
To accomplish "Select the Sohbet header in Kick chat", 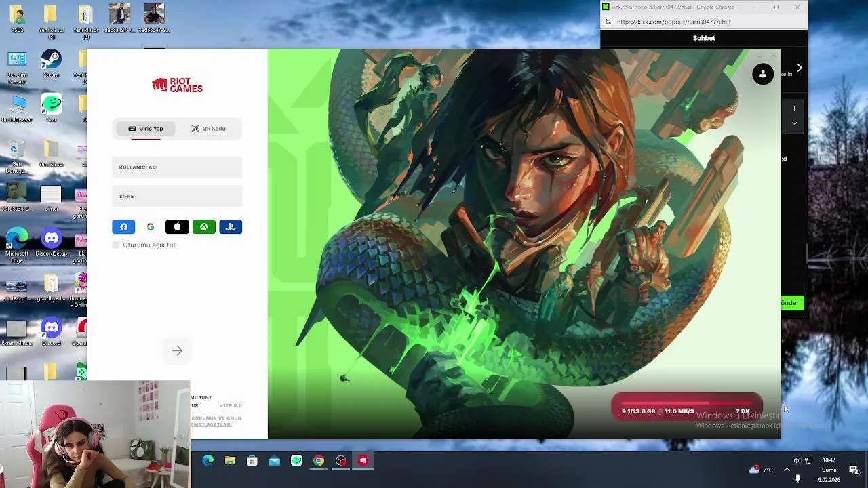I will point(704,38).
